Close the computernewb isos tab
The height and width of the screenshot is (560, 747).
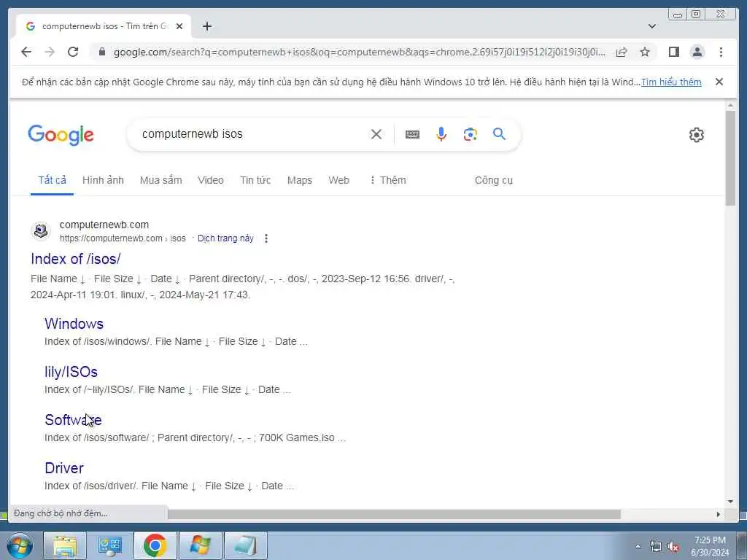(179, 26)
